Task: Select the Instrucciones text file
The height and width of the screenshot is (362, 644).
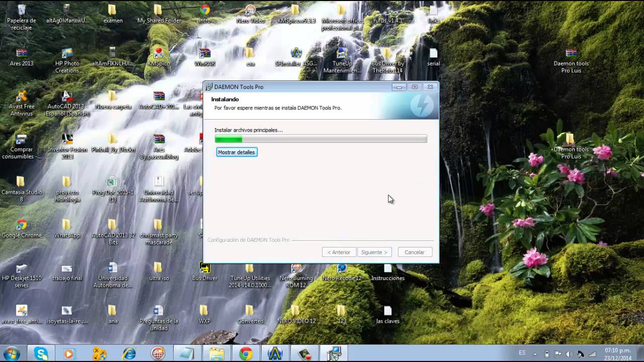Action: [x=387, y=271]
